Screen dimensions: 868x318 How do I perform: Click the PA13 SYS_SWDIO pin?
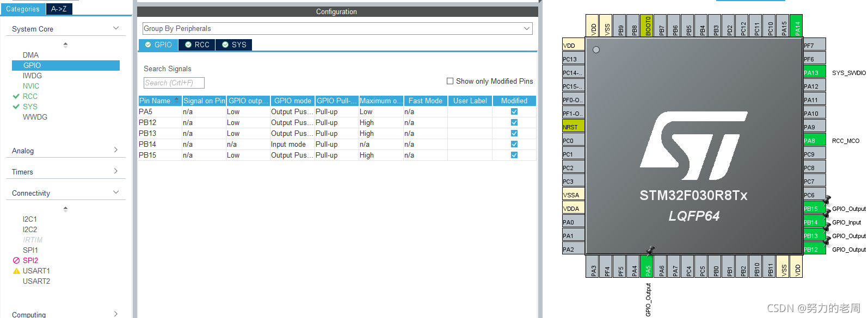coord(814,72)
